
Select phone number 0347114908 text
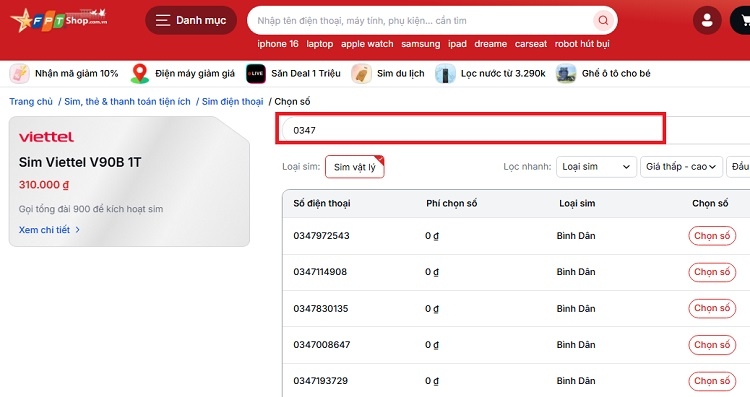click(x=320, y=272)
